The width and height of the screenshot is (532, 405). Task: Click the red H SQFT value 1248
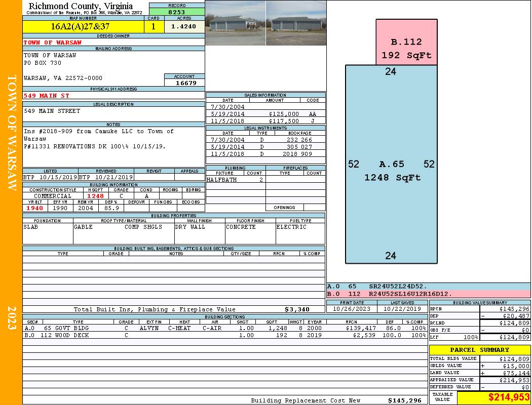coord(96,196)
